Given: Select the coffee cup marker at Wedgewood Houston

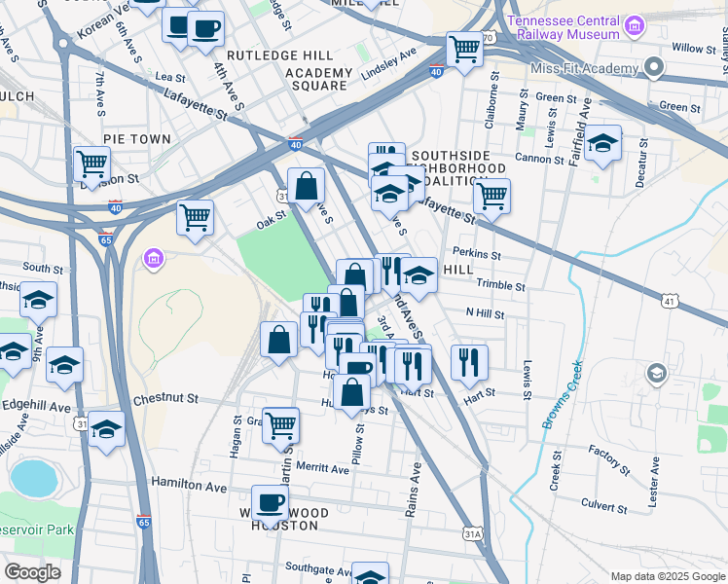Looking at the screenshot, I should click(x=270, y=502).
